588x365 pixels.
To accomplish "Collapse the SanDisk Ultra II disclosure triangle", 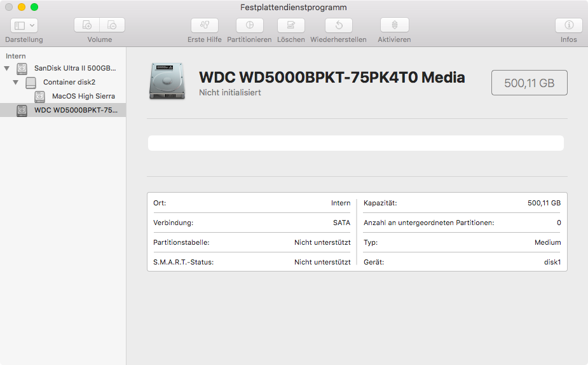I will tap(7, 68).
